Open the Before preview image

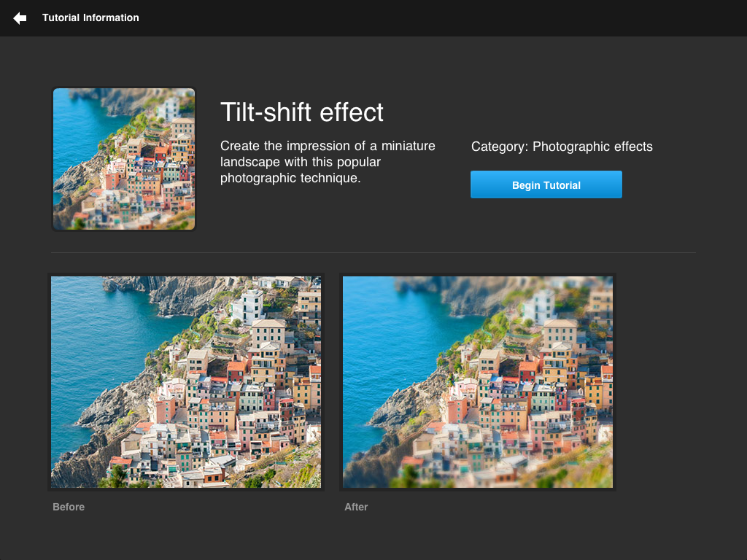(x=186, y=381)
